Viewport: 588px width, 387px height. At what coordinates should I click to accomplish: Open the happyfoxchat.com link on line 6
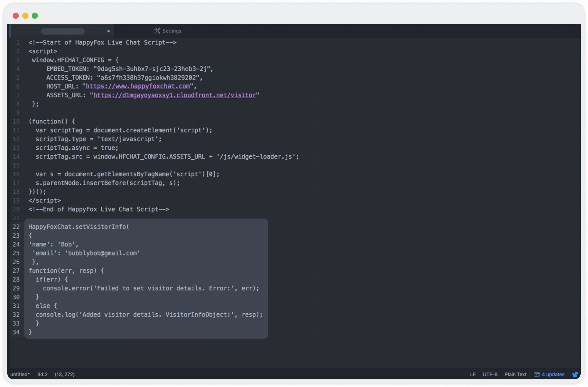click(x=137, y=86)
